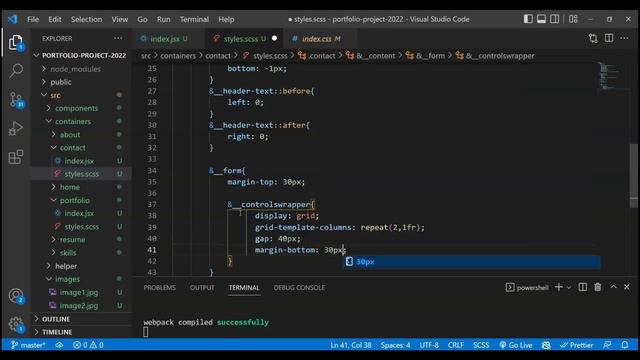Image resolution: width=640 pixels, height=360 pixels.
Task: Maximize the panel with up chevron
Action: [x=613, y=287]
